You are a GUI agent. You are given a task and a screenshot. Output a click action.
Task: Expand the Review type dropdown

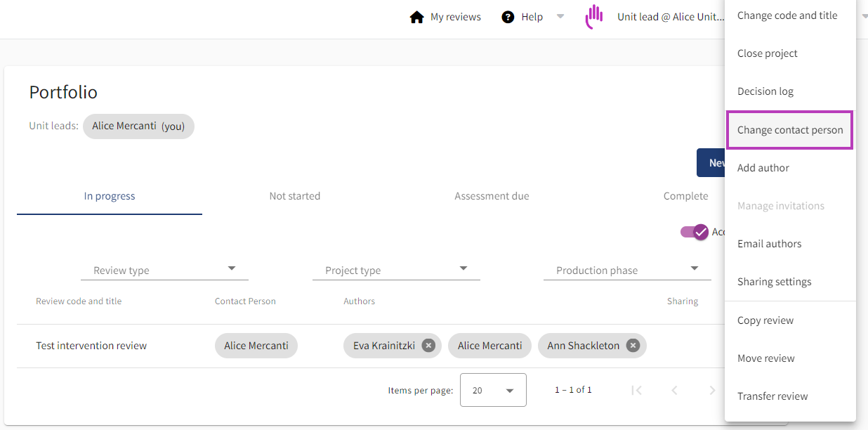tap(232, 268)
